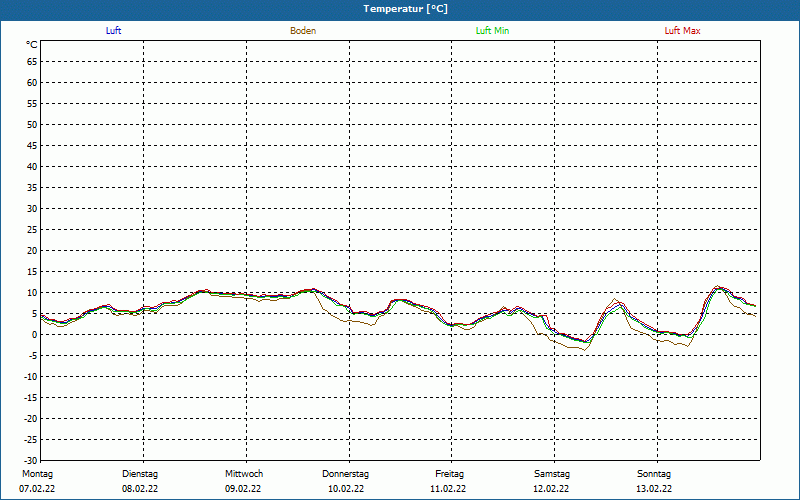Viewport: 800px width, 500px height.
Task: Click the date 09.02.22
Action: tap(243, 489)
